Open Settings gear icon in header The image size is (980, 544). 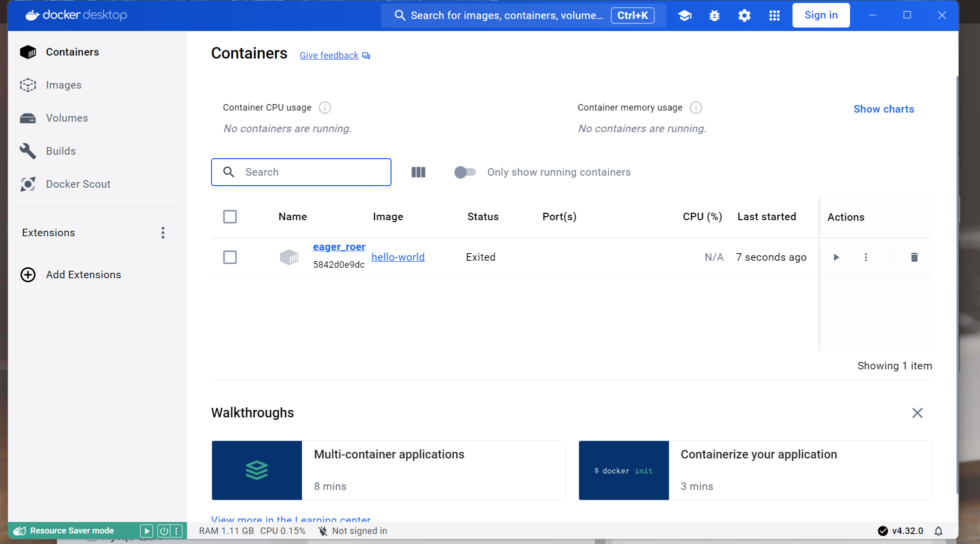744,16
